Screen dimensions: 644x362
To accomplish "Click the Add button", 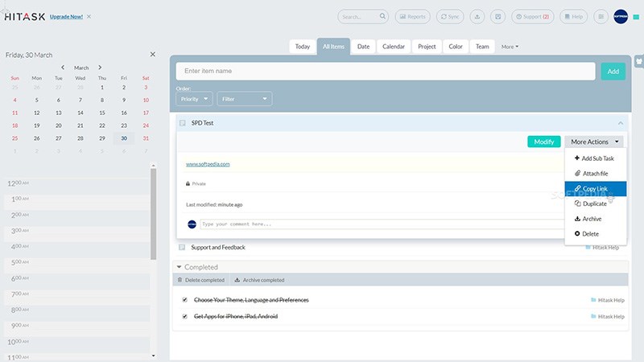I will [613, 72].
